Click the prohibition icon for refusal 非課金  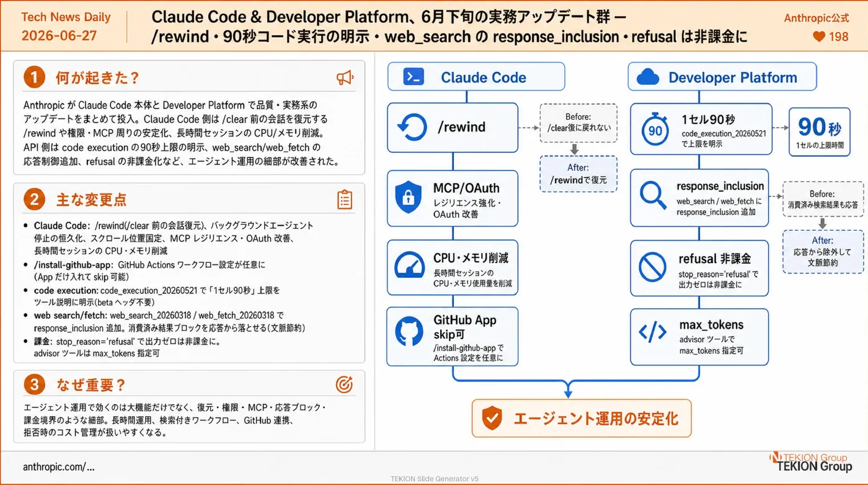pyautogui.click(x=652, y=266)
